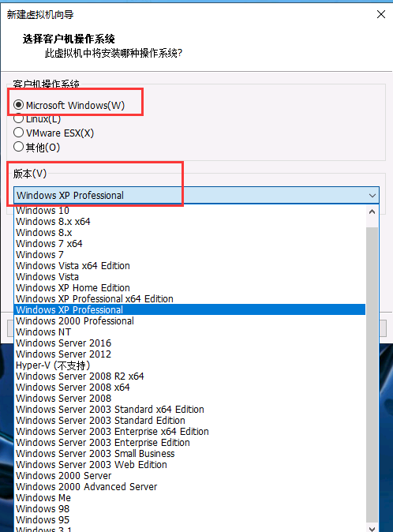Choose the Linux guest OS option
Viewport: 393px width, 532px height.
click(x=18, y=118)
